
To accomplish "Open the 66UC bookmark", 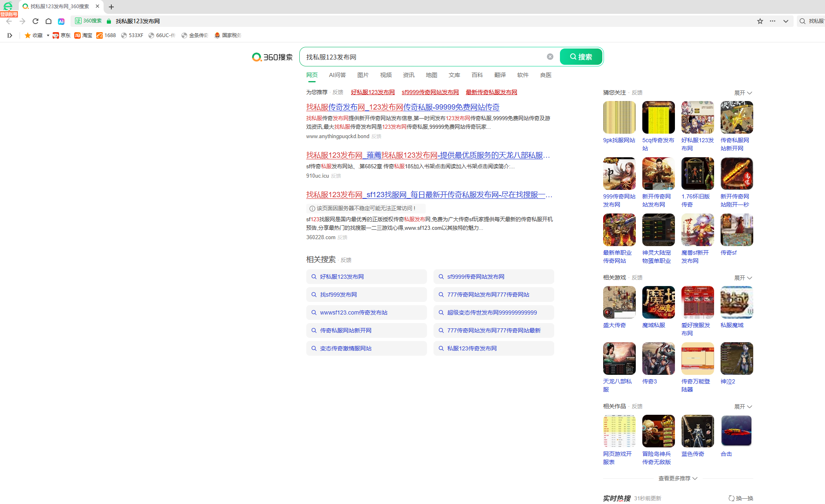I will 161,35.
